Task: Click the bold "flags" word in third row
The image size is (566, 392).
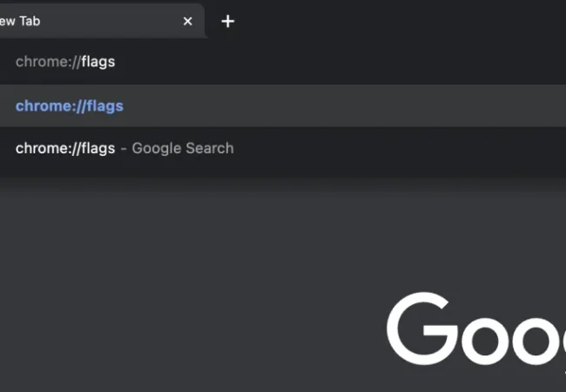Action: 98,148
